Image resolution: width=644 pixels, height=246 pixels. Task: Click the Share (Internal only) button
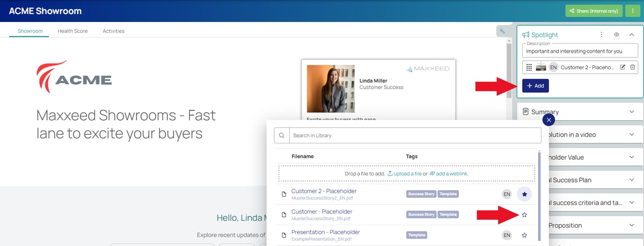(594, 11)
